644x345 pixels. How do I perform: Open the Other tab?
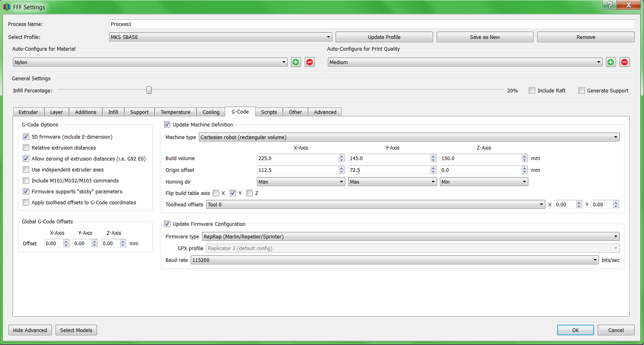295,112
